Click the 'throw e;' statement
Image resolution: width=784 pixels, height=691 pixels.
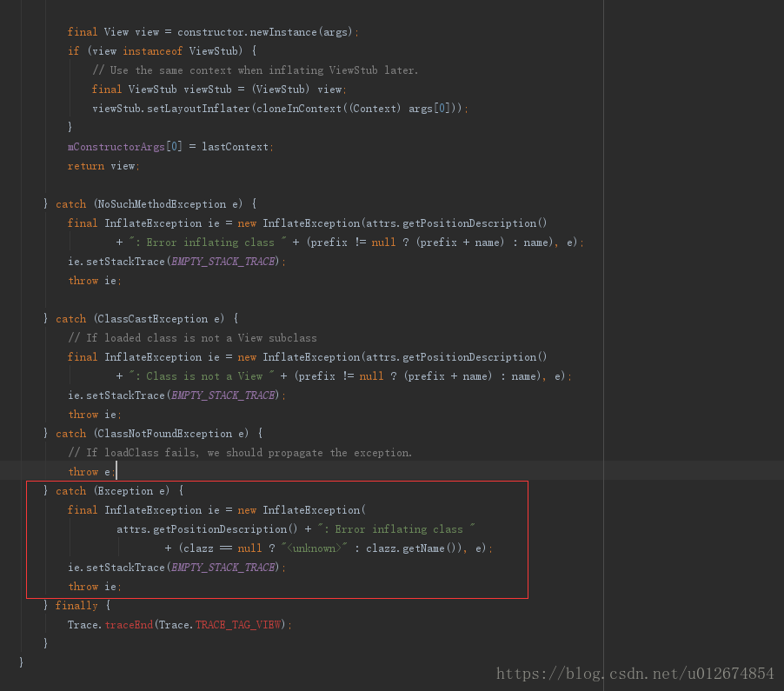(x=91, y=472)
